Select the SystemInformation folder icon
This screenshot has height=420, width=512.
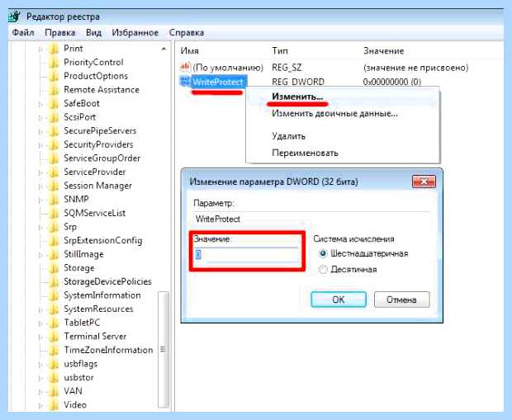point(54,295)
